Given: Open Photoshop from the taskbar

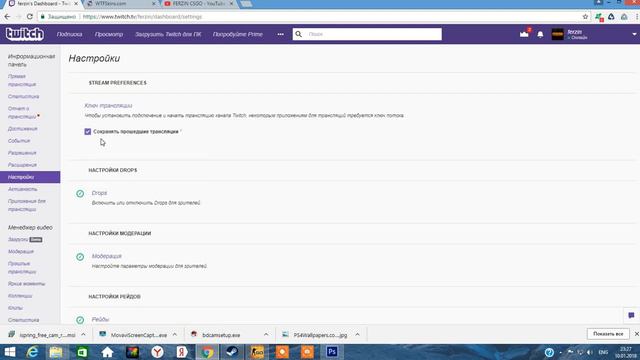Looking at the screenshot, I should point(332,352).
